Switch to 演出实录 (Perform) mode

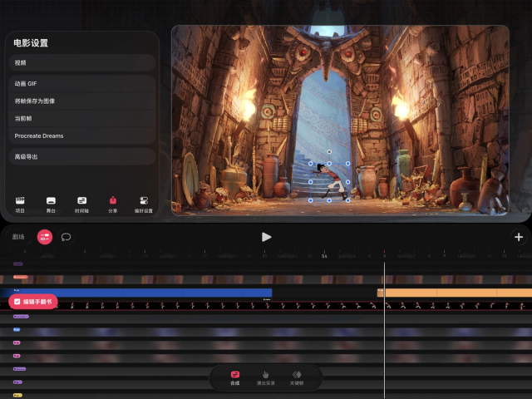click(x=266, y=378)
